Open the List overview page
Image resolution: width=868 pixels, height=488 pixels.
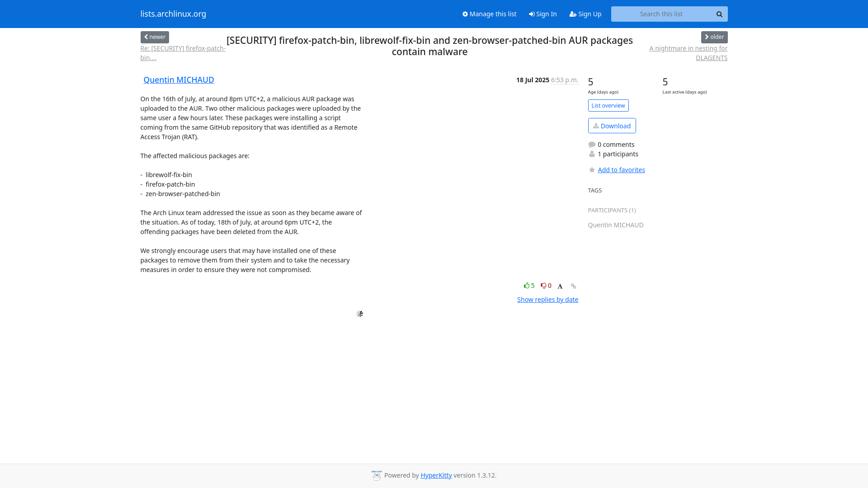(x=608, y=106)
